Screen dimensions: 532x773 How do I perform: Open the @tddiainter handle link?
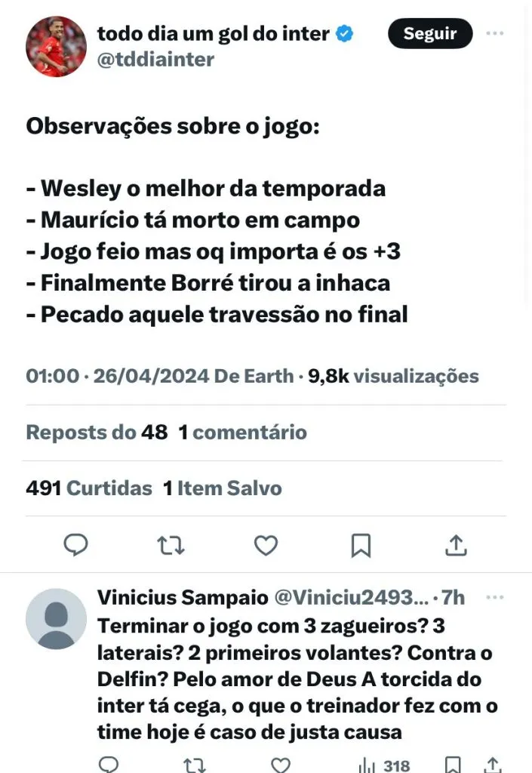[155, 60]
